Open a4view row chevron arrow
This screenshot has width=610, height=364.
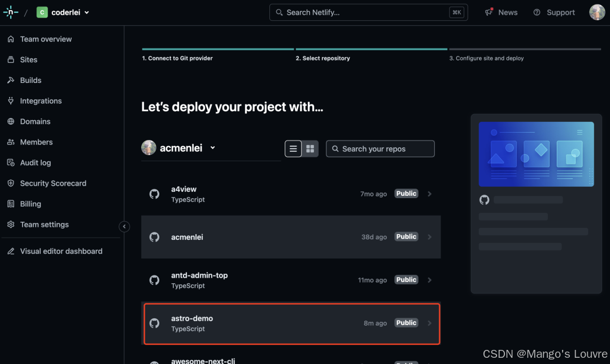tap(429, 194)
